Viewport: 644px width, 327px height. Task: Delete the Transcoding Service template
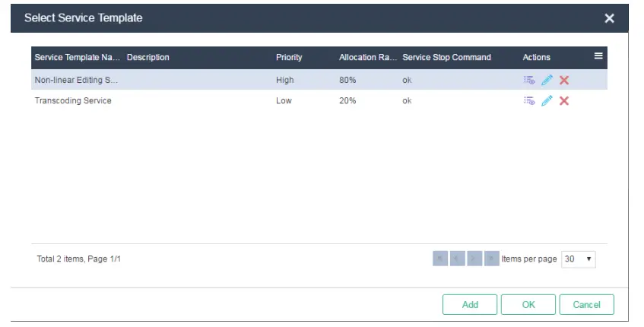click(564, 100)
